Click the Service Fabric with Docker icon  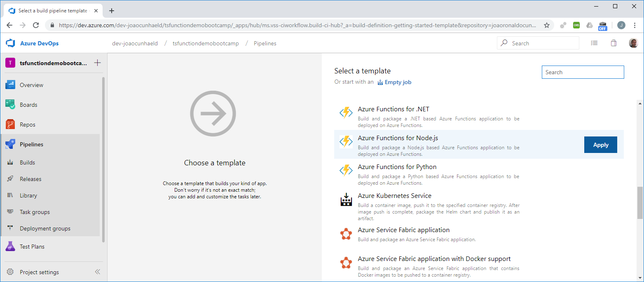346,263
